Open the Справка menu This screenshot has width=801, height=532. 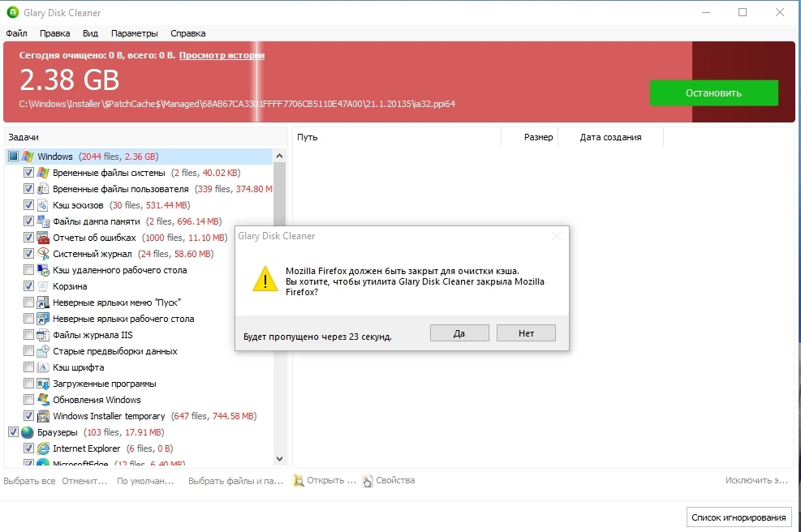coord(188,33)
